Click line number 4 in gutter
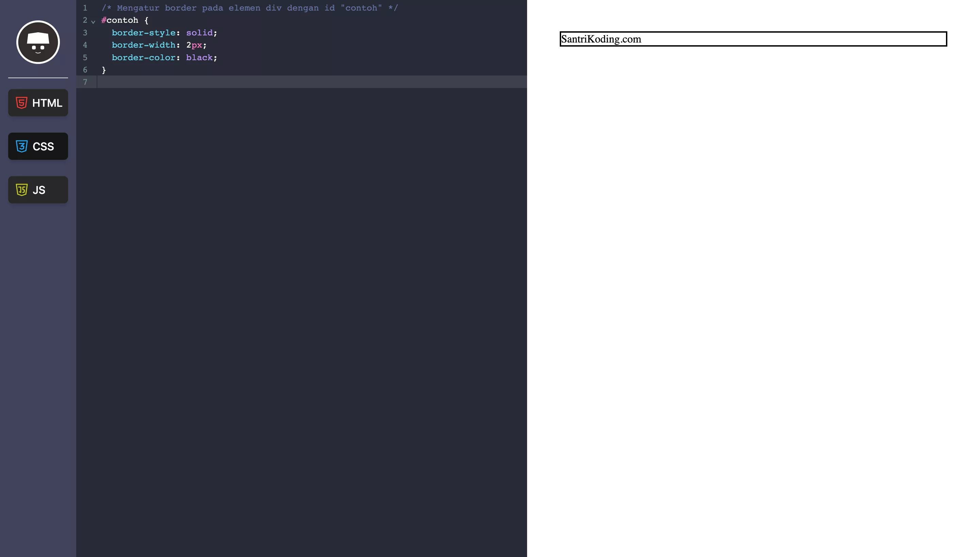This screenshot has width=980, height=557. [x=85, y=45]
